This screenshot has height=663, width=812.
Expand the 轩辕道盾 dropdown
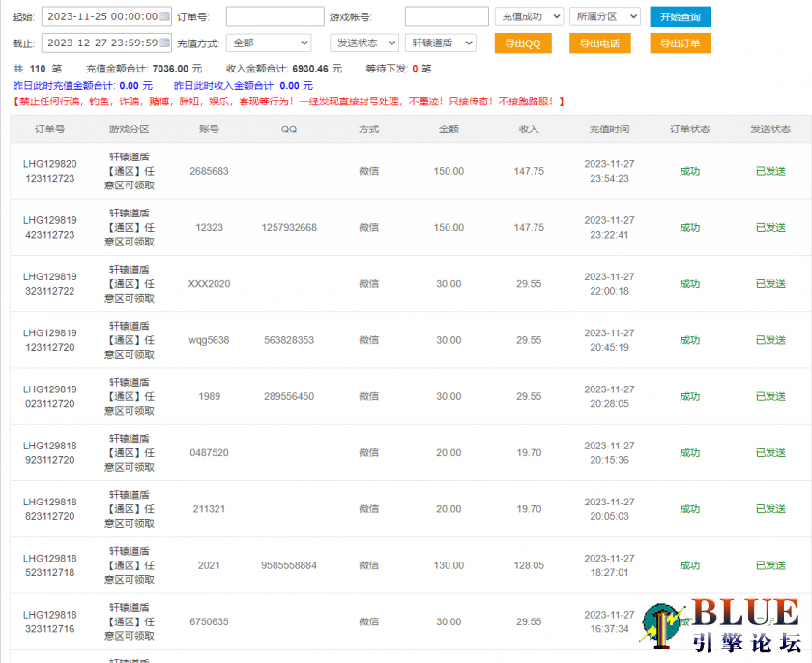pos(441,43)
